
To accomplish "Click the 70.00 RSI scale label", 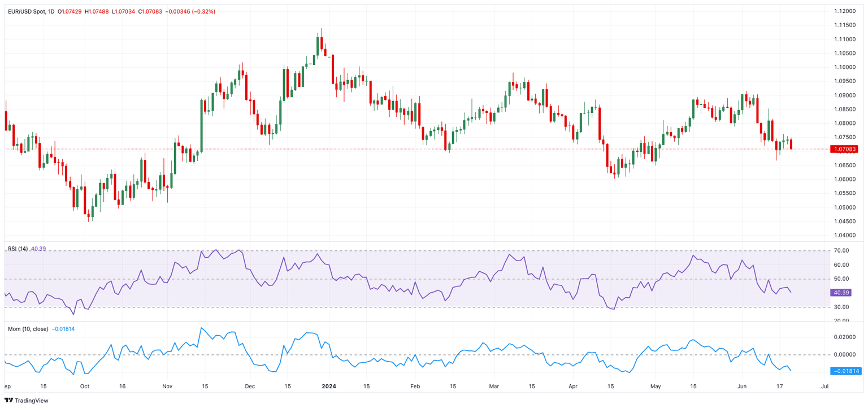I will click(x=841, y=251).
